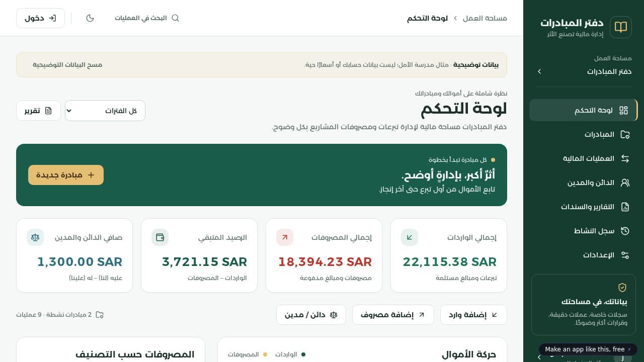
Task: Click the تقرير report button
Action: [38, 111]
